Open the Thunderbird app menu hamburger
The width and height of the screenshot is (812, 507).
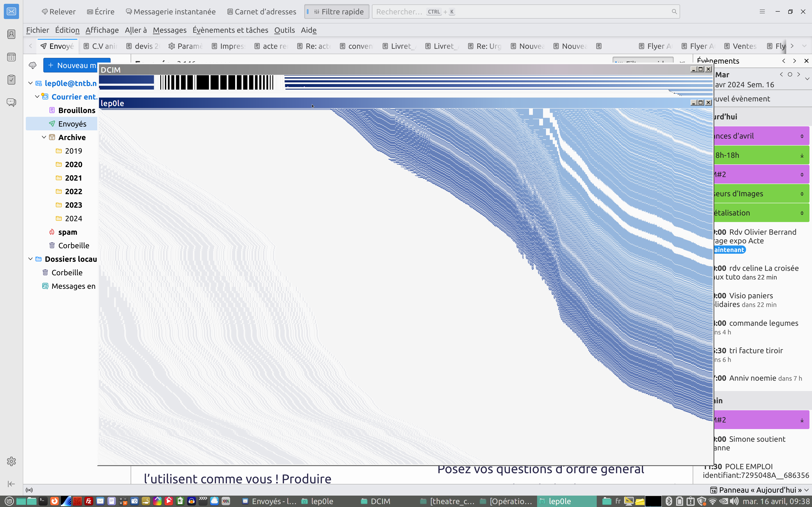[762, 12]
